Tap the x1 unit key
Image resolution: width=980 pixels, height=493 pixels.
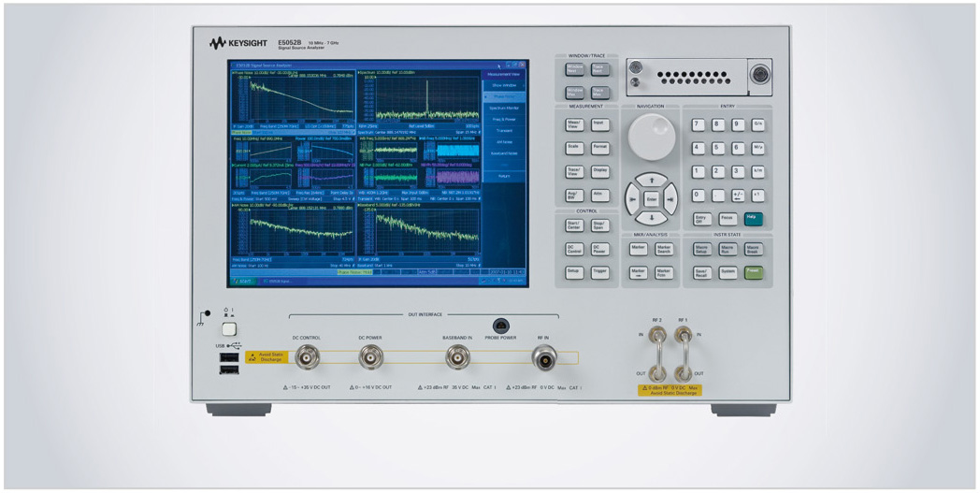758,196
